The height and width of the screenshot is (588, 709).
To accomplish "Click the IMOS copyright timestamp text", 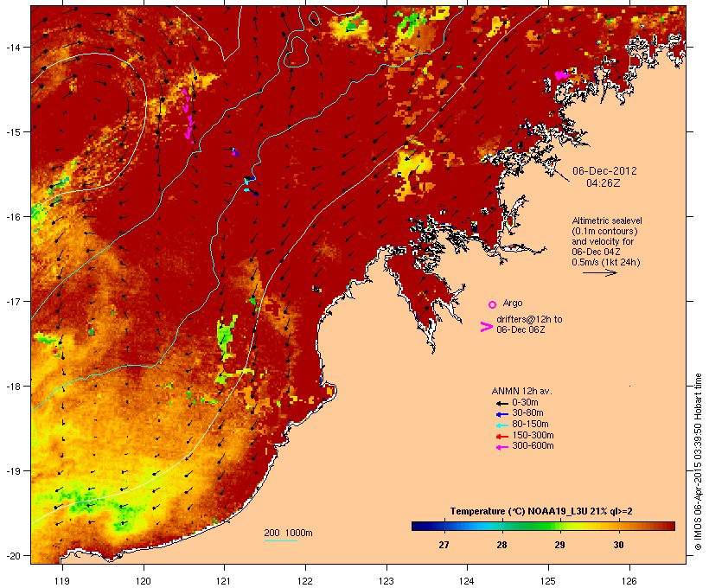I will 698,462.
